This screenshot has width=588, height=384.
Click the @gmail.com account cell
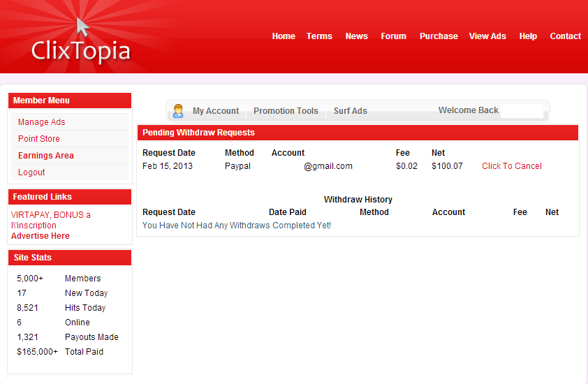pos(328,166)
